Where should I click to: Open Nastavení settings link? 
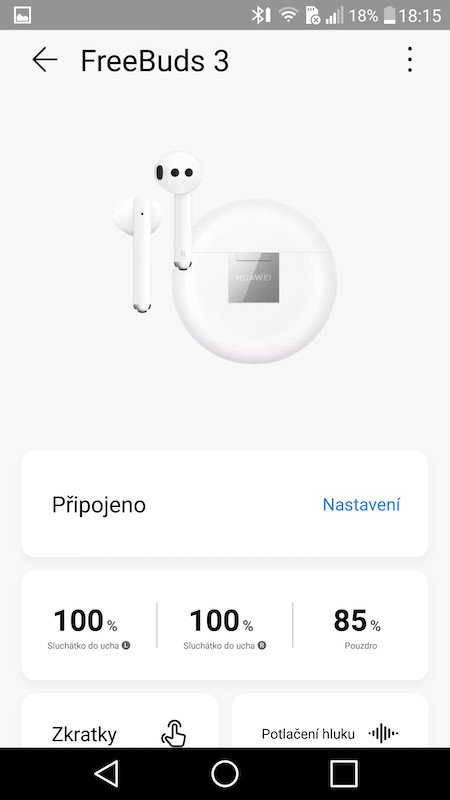361,505
